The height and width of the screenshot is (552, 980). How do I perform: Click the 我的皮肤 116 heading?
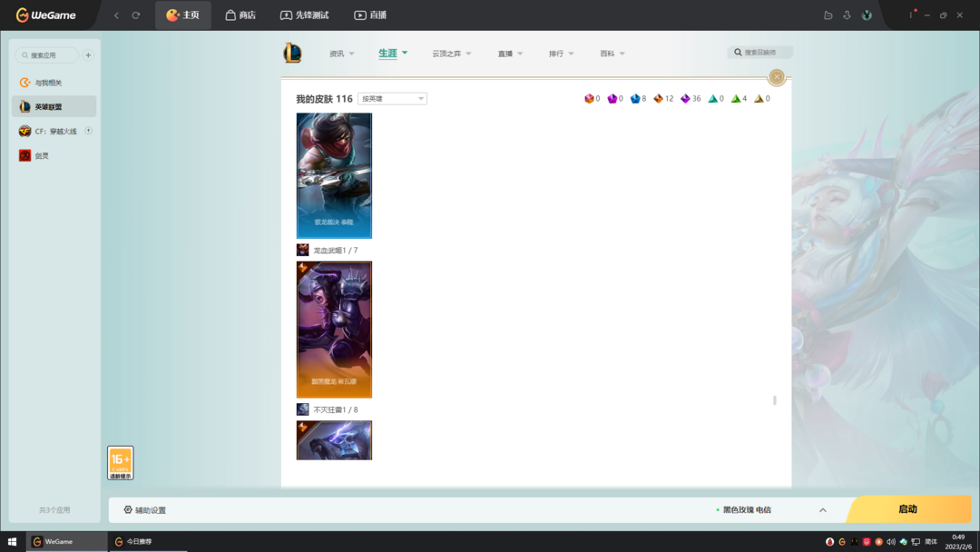coord(324,99)
